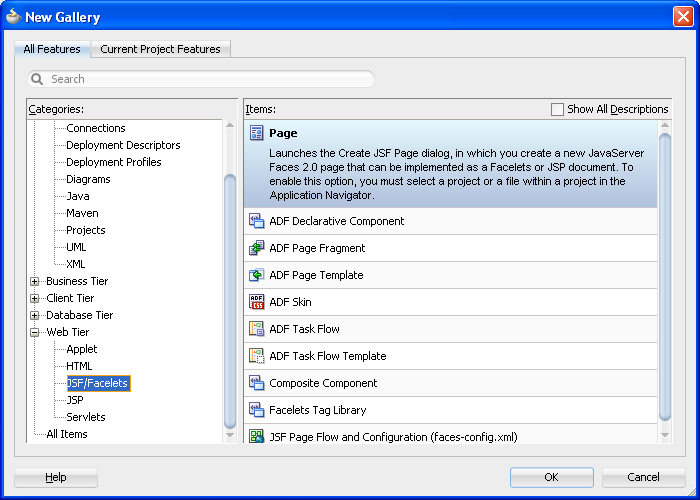The image size is (700, 500).
Task: Click the ADF Skin CSS icon
Action: [x=257, y=302]
